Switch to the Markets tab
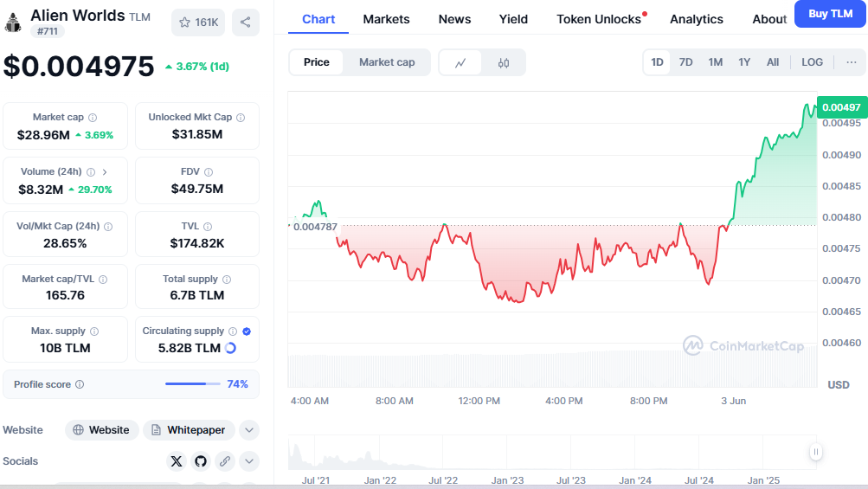868x489 pixels. point(387,19)
